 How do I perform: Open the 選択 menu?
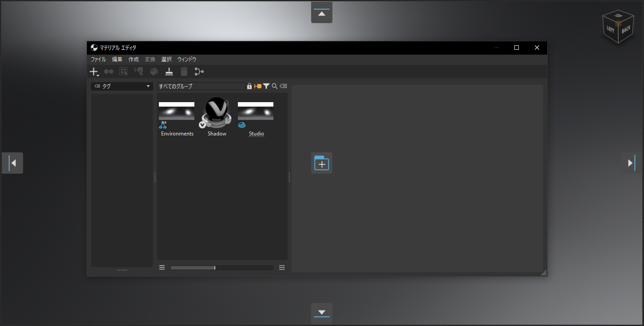(166, 60)
